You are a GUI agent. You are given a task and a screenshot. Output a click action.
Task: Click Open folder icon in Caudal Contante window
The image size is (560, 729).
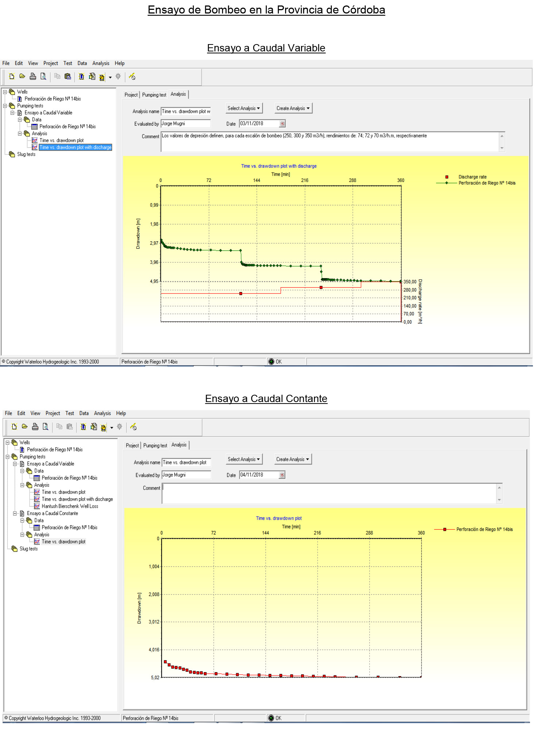tap(24, 427)
